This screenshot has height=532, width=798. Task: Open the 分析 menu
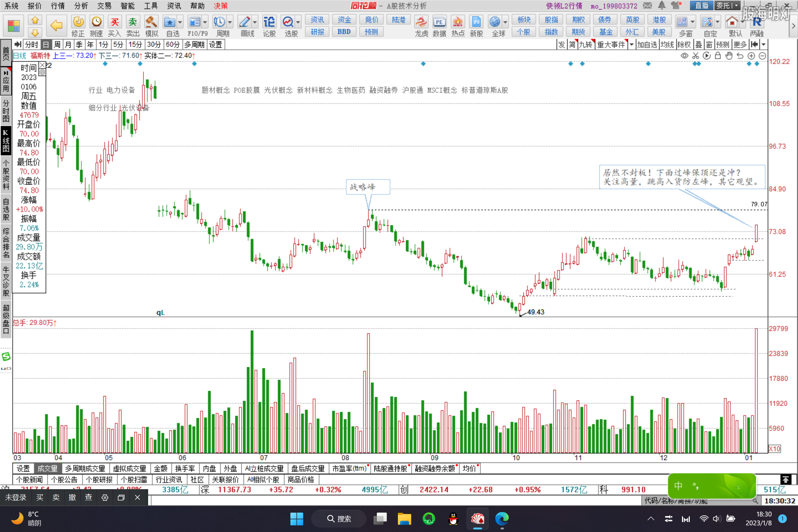point(81,6)
